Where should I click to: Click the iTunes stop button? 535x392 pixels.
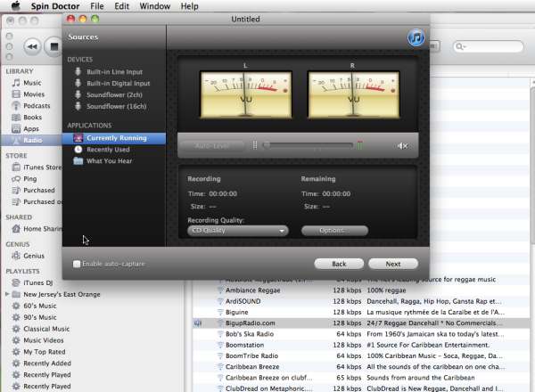(x=53, y=46)
